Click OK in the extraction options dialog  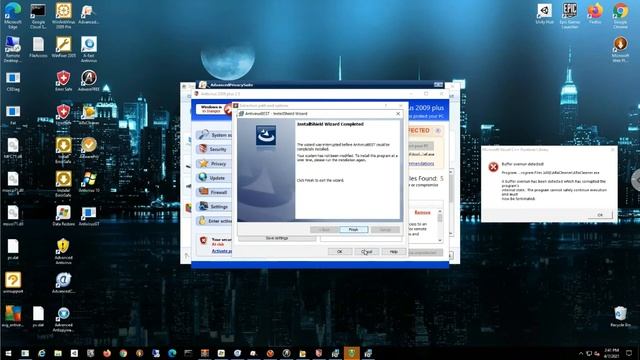340,252
